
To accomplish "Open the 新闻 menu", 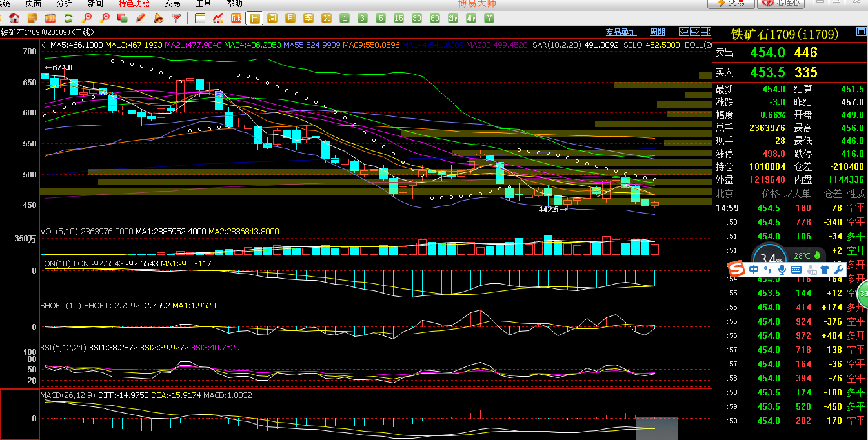I will point(95,4).
